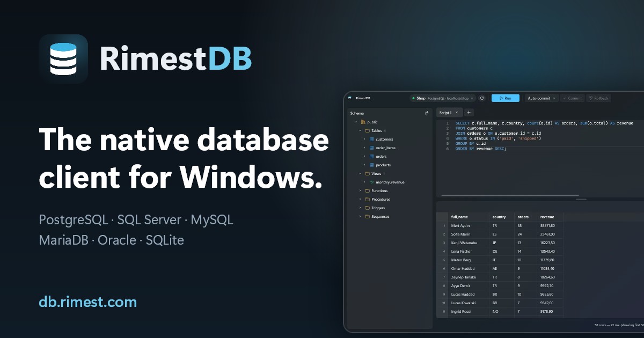Click the editor/results splitter handle

[581, 200]
